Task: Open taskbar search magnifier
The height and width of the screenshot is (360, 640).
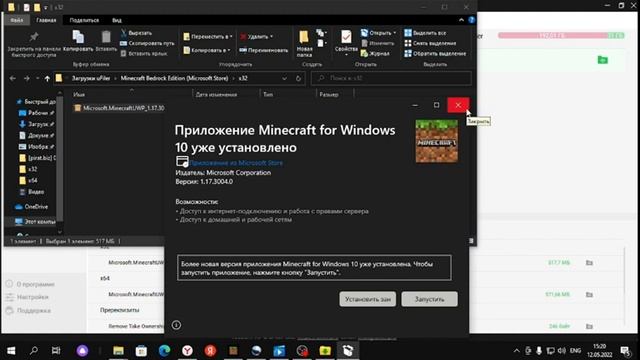Action: pyautogui.click(x=34, y=351)
